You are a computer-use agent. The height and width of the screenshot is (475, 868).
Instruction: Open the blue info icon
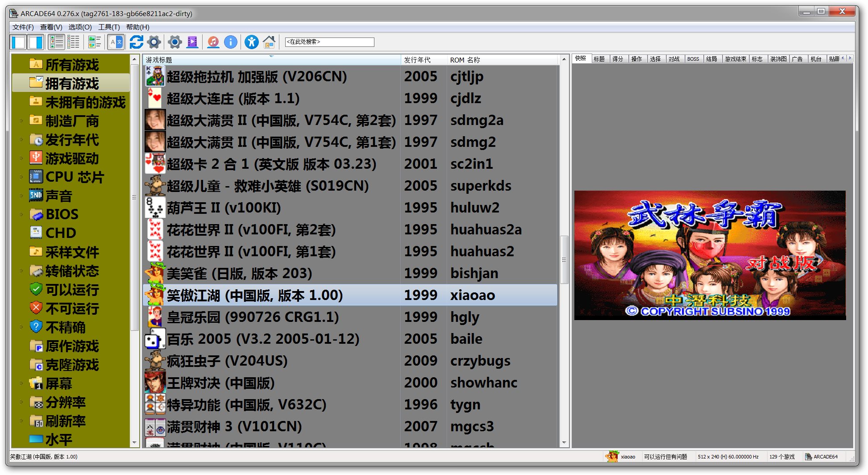click(231, 42)
